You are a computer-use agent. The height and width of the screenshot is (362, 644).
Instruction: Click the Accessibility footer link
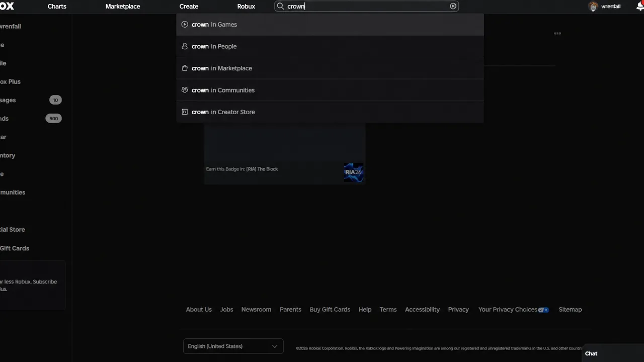tap(422, 309)
